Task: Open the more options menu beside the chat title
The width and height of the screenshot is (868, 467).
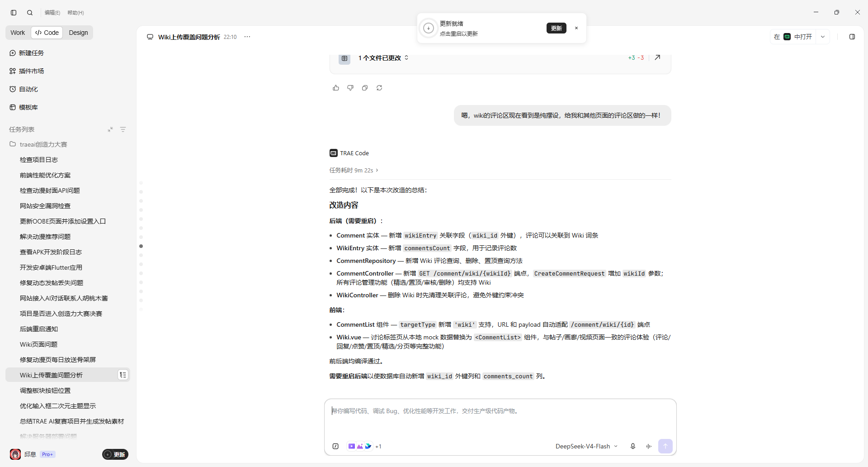Action: [x=247, y=37]
